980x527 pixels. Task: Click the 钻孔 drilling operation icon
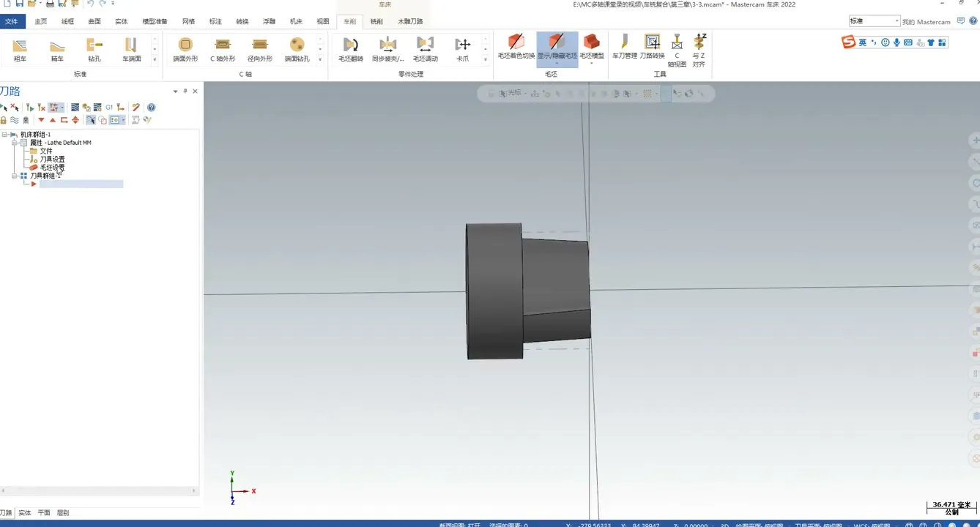click(94, 49)
